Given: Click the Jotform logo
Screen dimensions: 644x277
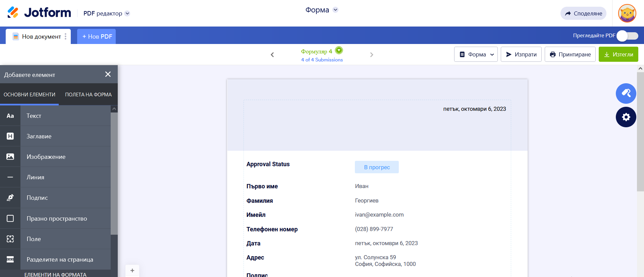Looking at the screenshot, I should [39, 13].
